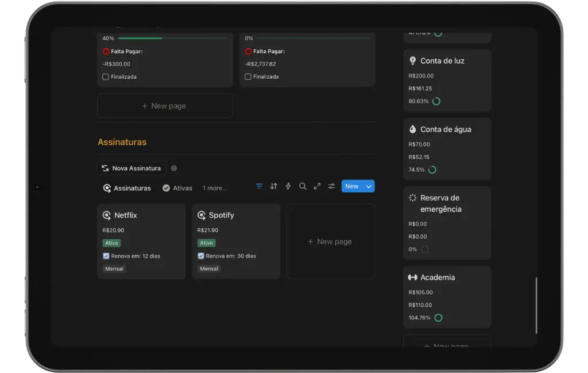Tick Finalizada checkbox on the -R$300.00 card
Viewport: 588px width, 373px height.
click(106, 76)
